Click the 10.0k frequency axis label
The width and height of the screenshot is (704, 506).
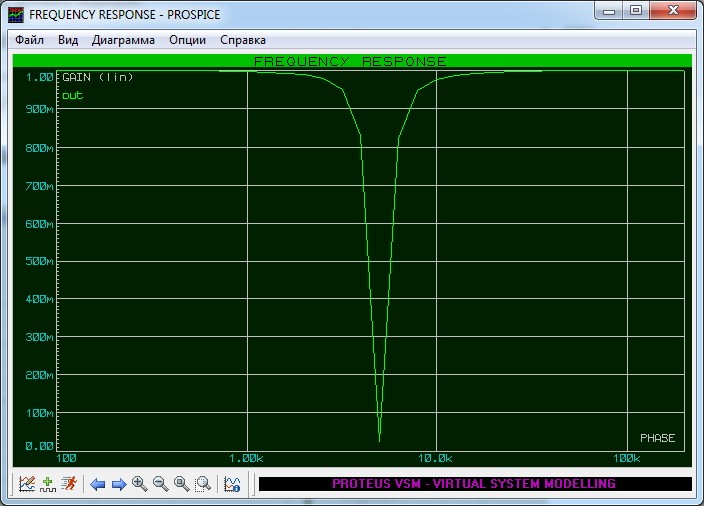click(x=435, y=458)
